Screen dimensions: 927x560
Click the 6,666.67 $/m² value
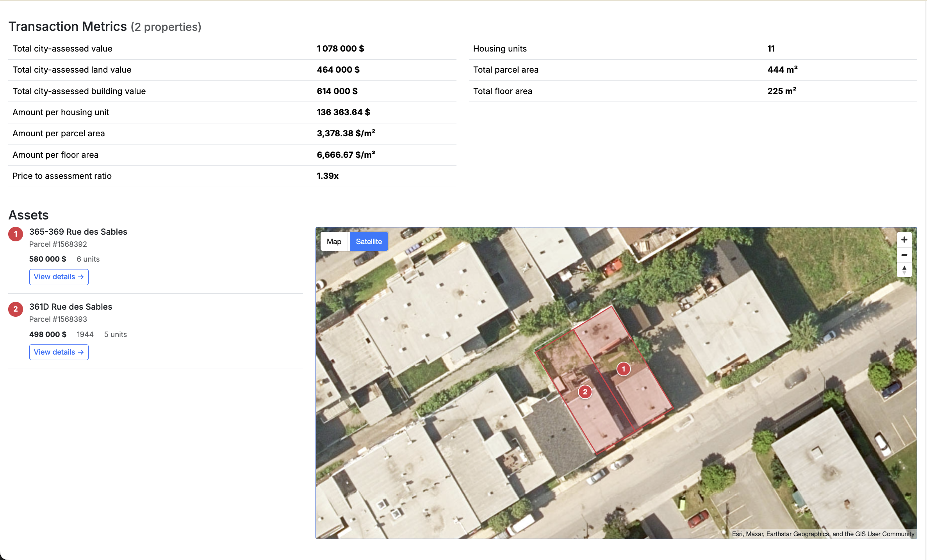pyautogui.click(x=346, y=155)
